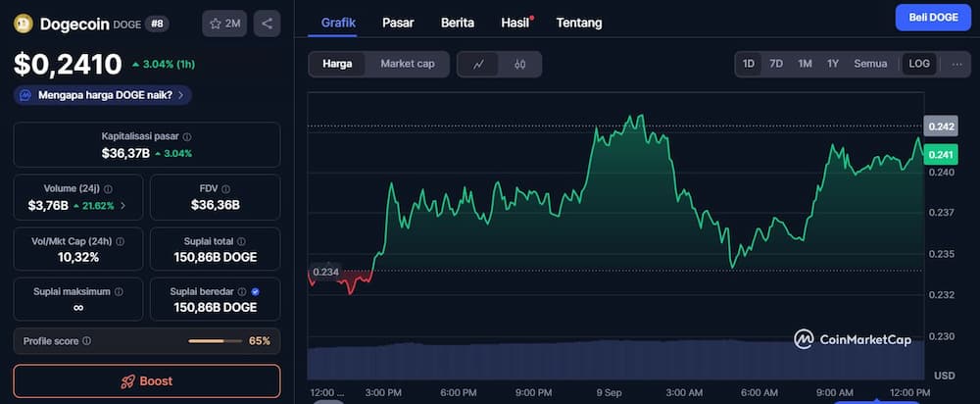The width and height of the screenshot is (980, 404).
Task: Select Market cap chart mode
Action: (407, 64)
